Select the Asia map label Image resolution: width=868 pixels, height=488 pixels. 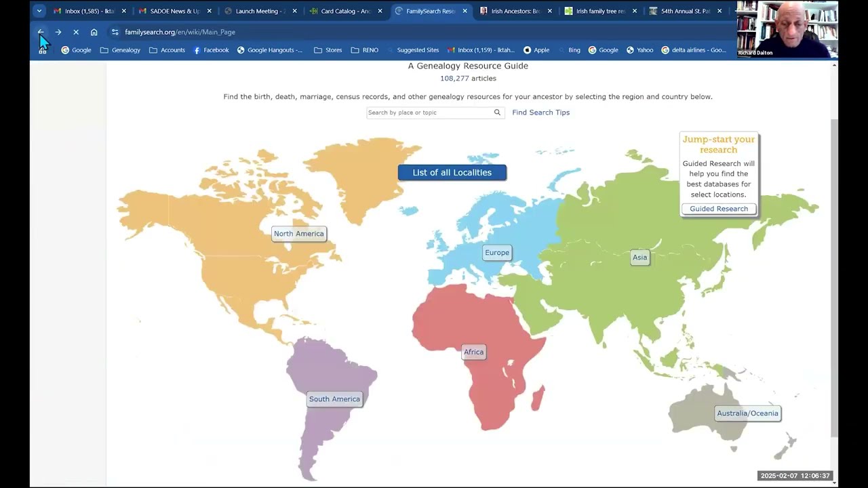pos(639,257)
